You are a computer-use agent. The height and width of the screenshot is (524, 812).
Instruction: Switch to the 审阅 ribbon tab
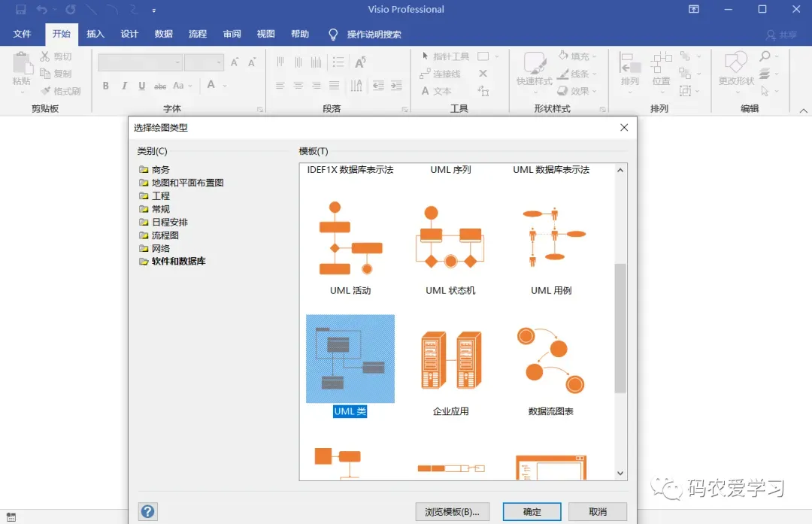pos(232,34)
